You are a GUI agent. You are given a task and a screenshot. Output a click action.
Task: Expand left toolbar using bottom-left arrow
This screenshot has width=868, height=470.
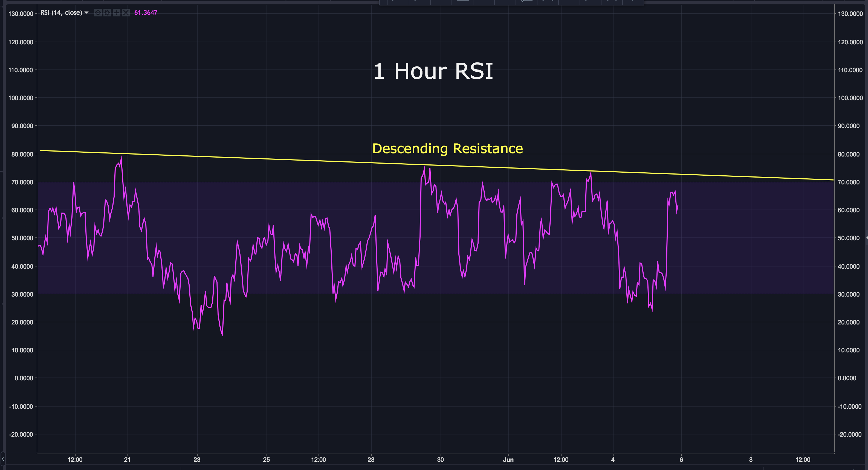[x=3, y=459]
